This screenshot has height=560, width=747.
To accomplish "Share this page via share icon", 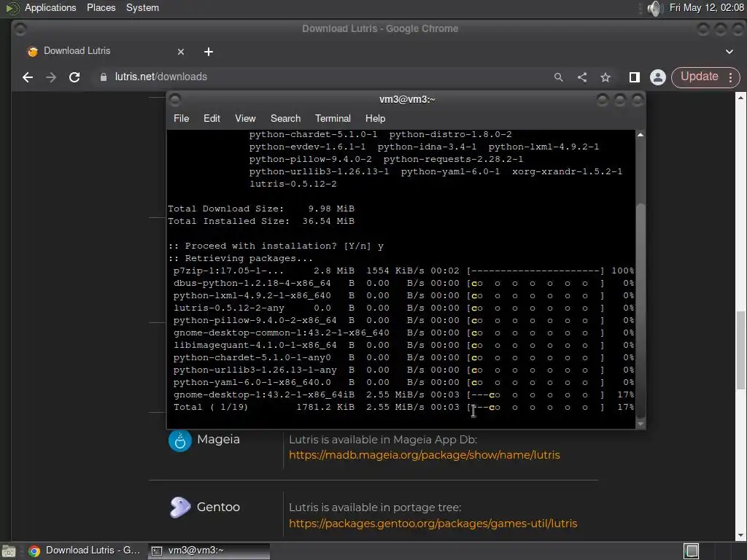I will (x=581, y=77).
